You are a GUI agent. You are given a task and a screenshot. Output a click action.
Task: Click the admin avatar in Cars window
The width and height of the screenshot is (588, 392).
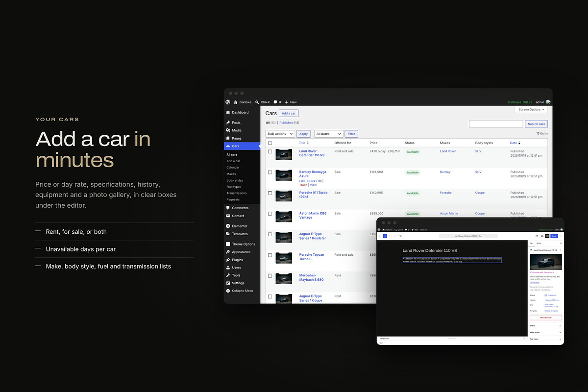coord(549,102)
